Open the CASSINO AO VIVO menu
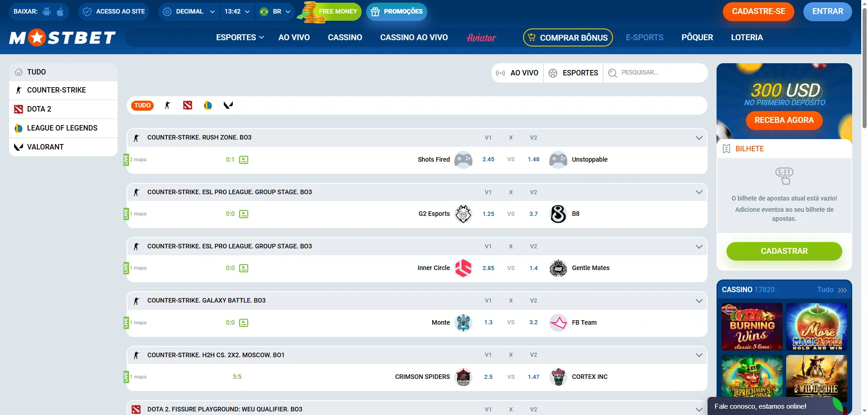Screen dimensions: 868x415 point(414,37)
